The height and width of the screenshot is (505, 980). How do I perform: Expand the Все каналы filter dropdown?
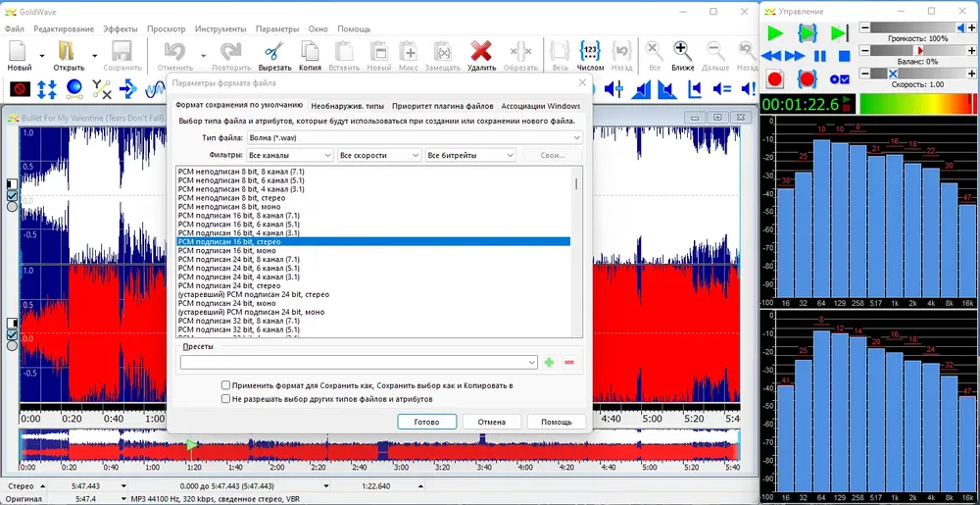(290, 155)
